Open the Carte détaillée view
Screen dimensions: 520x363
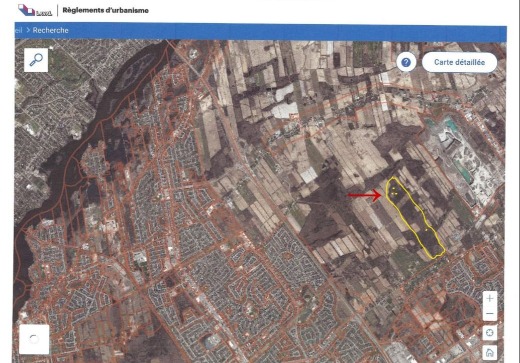pyautogui.click(x=459, y=62)
